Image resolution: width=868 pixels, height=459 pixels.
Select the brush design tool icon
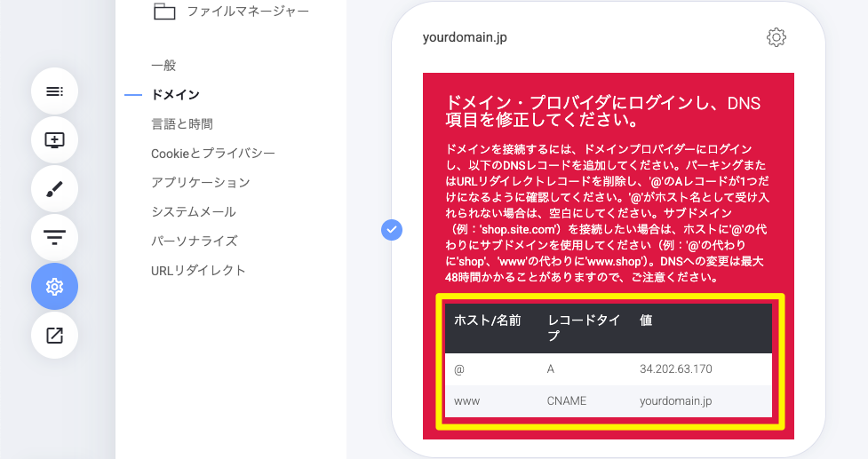[54, 188]
